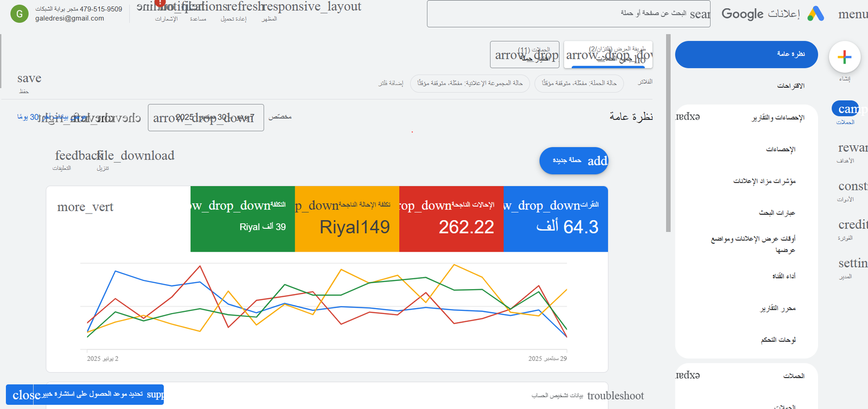Click the search for page or campaign field
This screenshot has height=409, width=868.
coord(568,14)
